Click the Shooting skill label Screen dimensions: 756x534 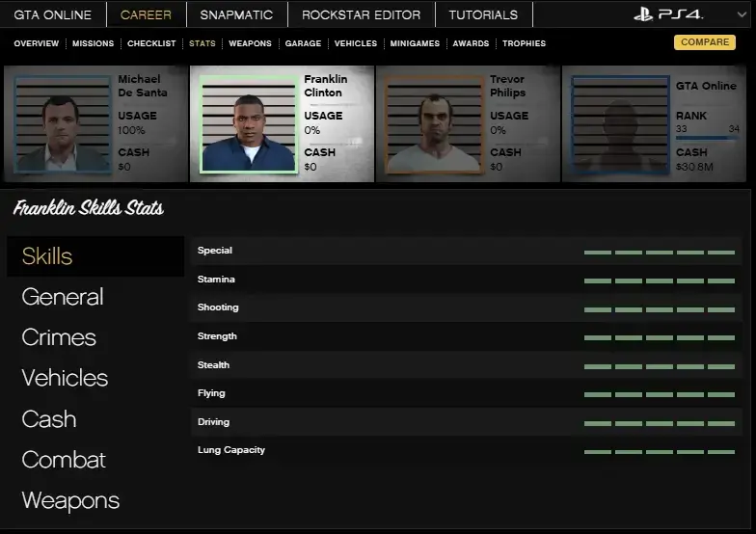(x=218, y=307)
